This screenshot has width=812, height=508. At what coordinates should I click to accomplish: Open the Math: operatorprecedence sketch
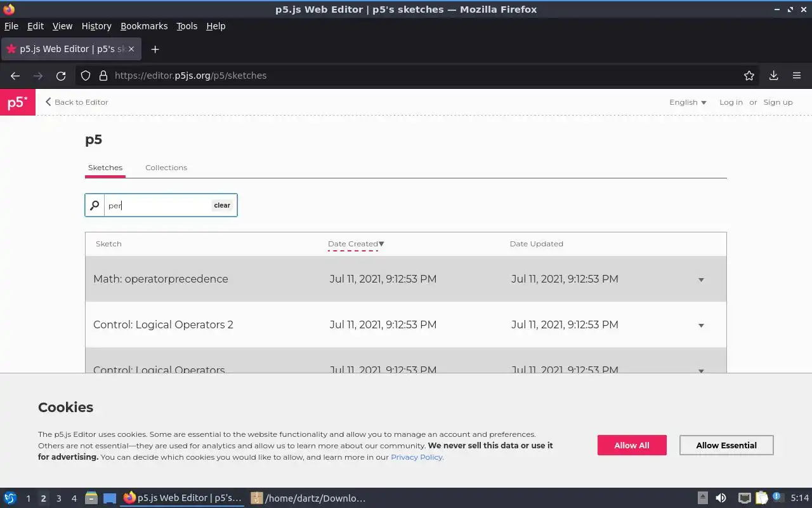(x=160, y=279)
